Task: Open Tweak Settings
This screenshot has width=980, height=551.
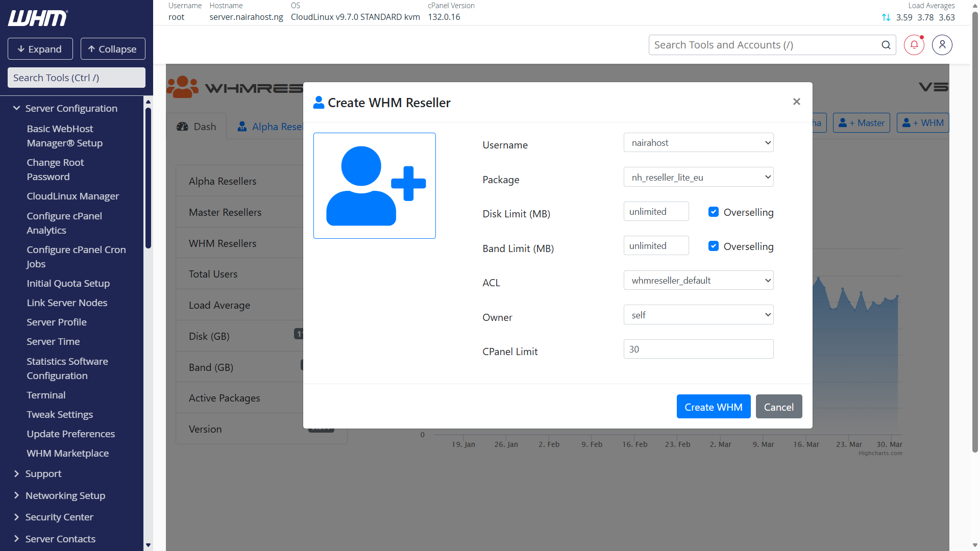Action: [x=60, y=414]
